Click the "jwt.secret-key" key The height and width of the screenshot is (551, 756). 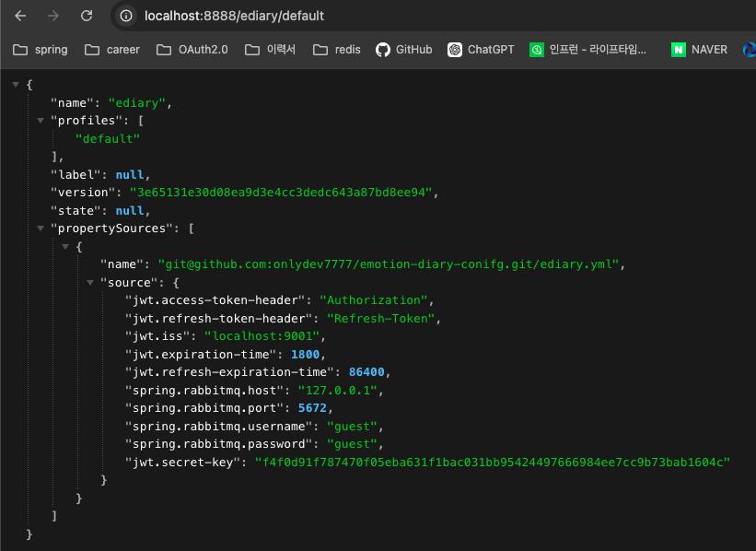point(182,463)
